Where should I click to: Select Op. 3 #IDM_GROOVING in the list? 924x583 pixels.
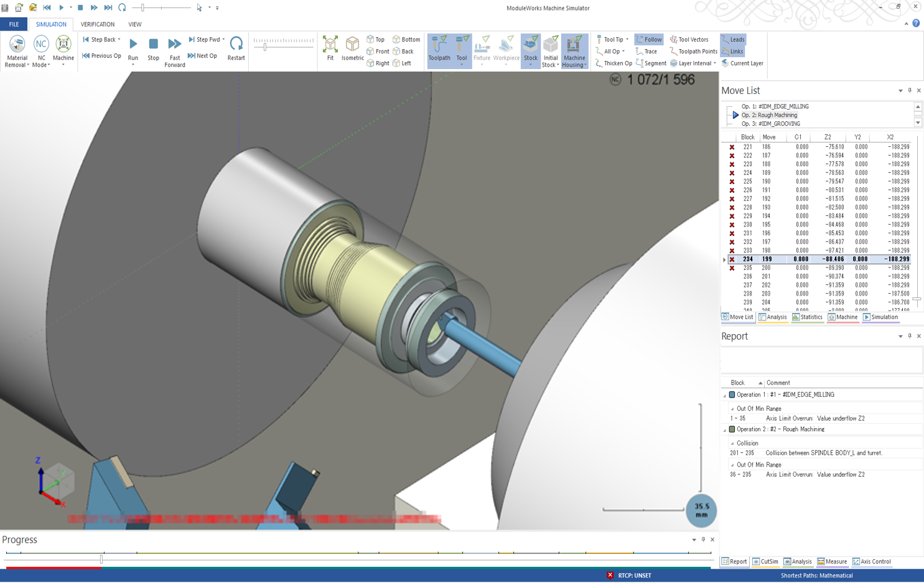click(x=770, y=124)
